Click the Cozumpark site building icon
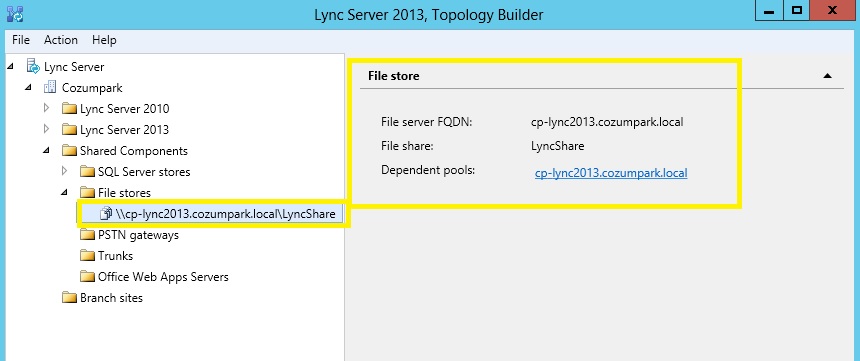The height and width of the screenshot is (361, 860). [50, 87]
